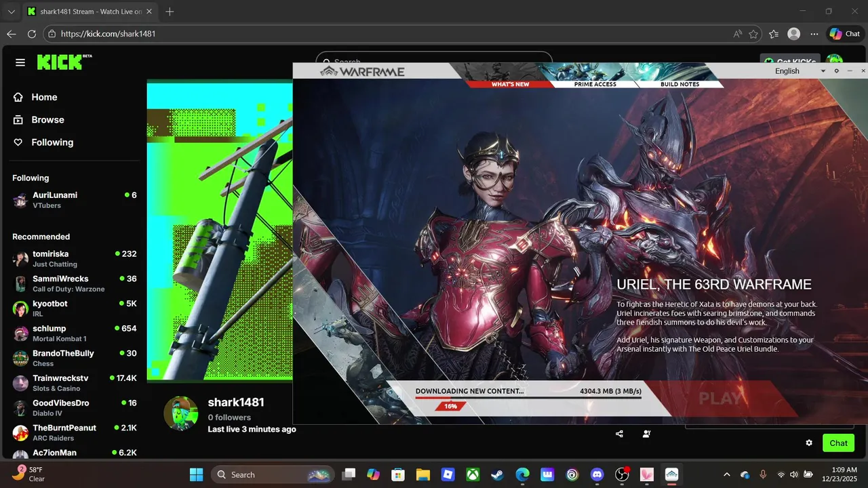Click the follow user icon below stream
The width and height of the screenshot is (868, 488).
point(646,434)
